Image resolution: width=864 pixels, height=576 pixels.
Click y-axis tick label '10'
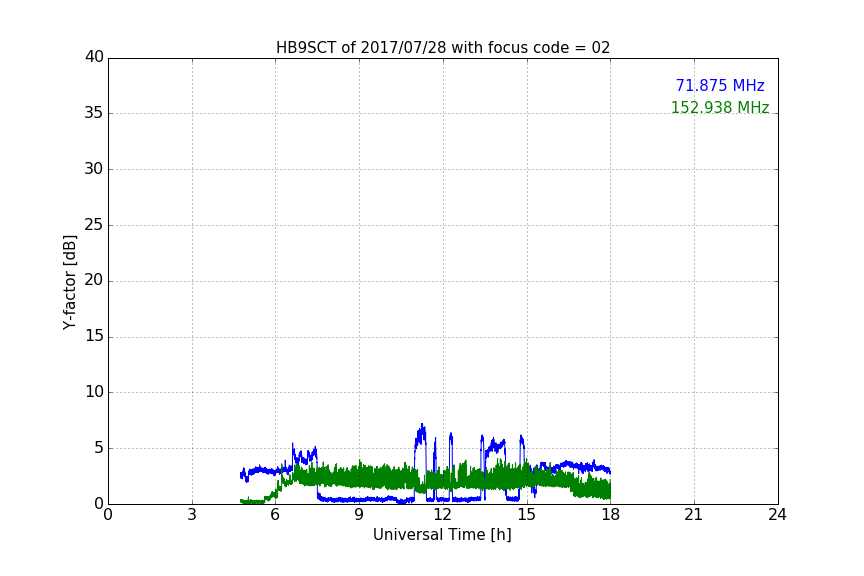click(x=94, y=392)
